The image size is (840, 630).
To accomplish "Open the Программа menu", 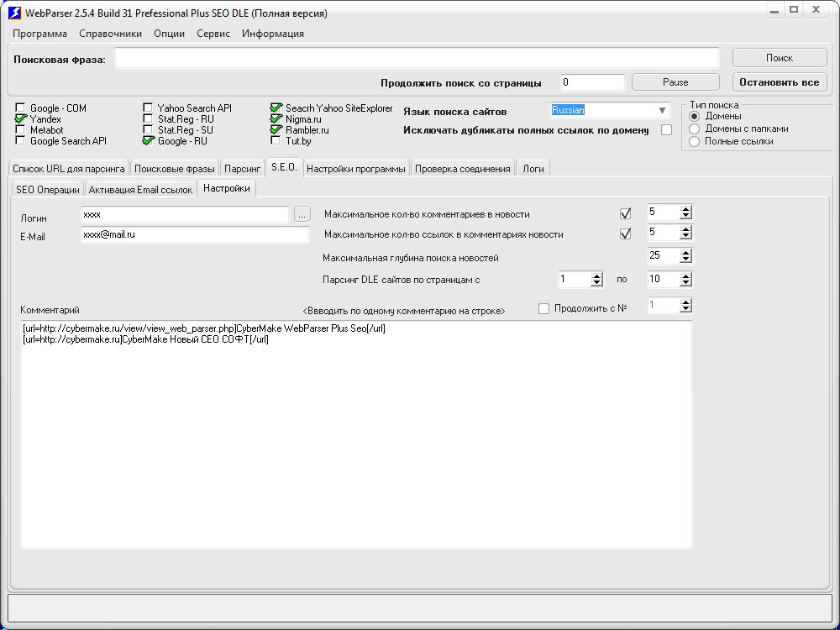I will click(39, 34).
